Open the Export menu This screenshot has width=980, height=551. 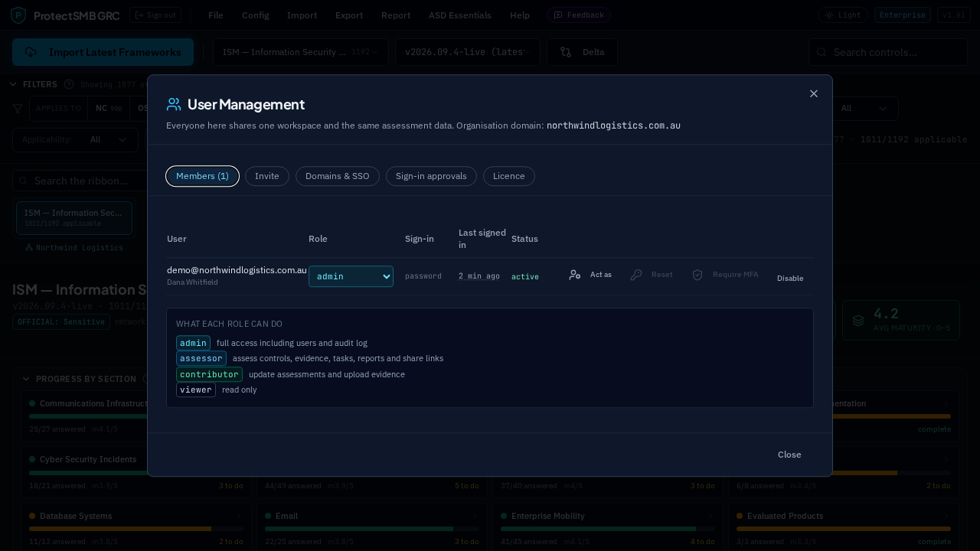tap(349, 15)
